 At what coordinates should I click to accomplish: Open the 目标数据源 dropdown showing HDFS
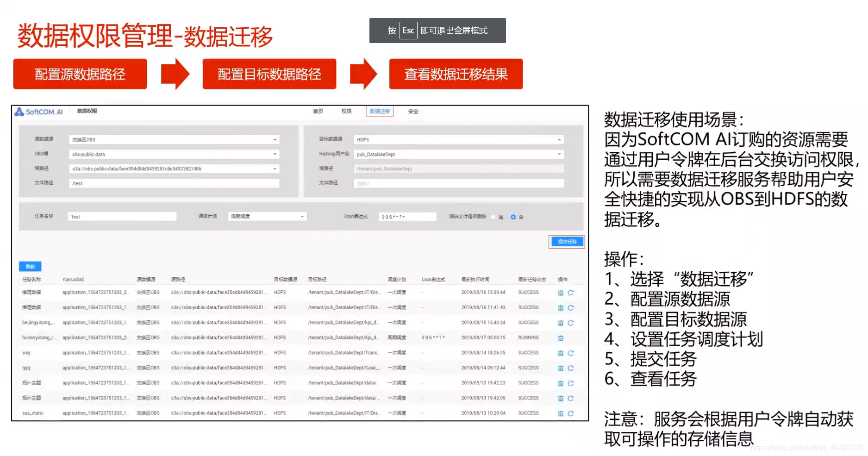point(459,139)
